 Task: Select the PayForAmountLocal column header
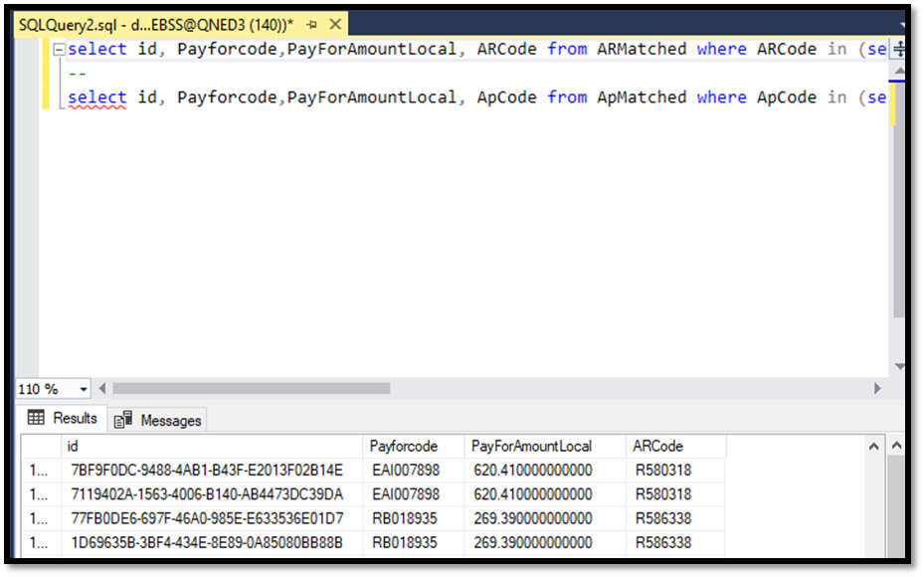pos(545,446)
